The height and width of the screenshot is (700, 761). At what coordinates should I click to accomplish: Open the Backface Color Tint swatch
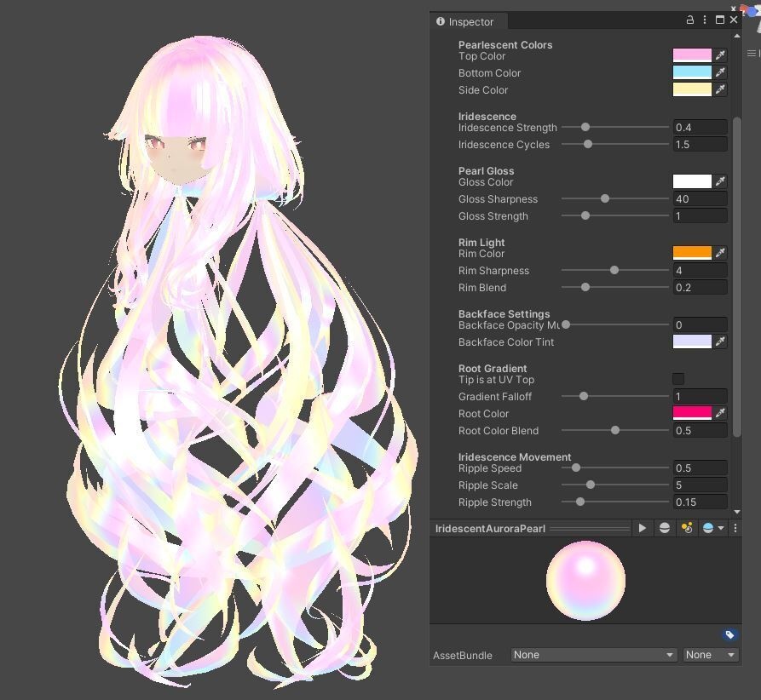coord(692,341)
